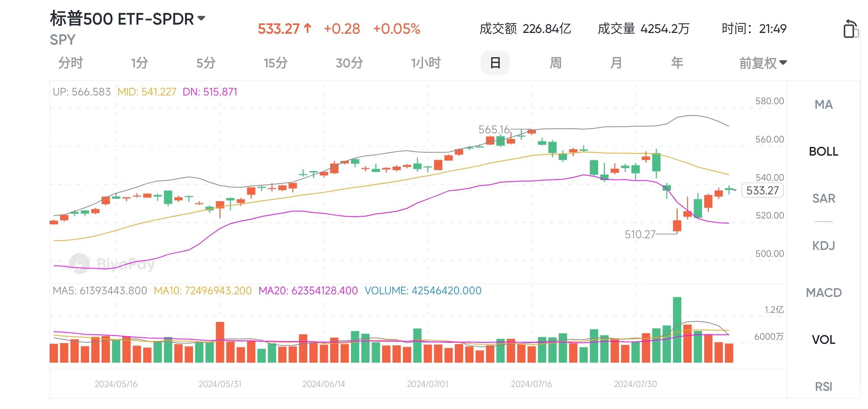This screenshot has width=868, height=409.
Task: Click the 533.27 price tag on the axis
Action: [762, 190]
